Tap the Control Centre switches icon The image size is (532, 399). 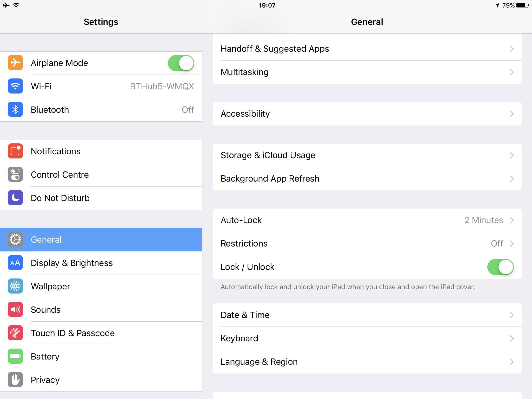pos(15,175)
